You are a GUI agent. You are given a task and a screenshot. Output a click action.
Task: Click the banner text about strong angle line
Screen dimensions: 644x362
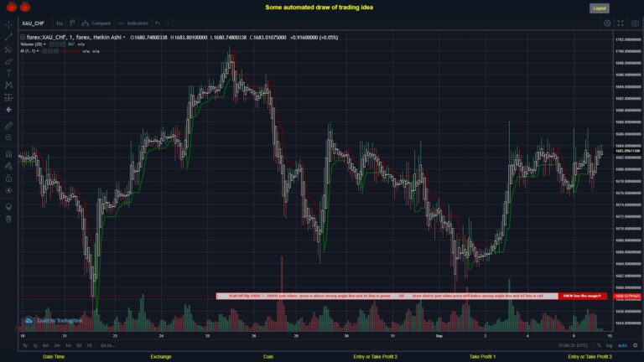[387, 296]
